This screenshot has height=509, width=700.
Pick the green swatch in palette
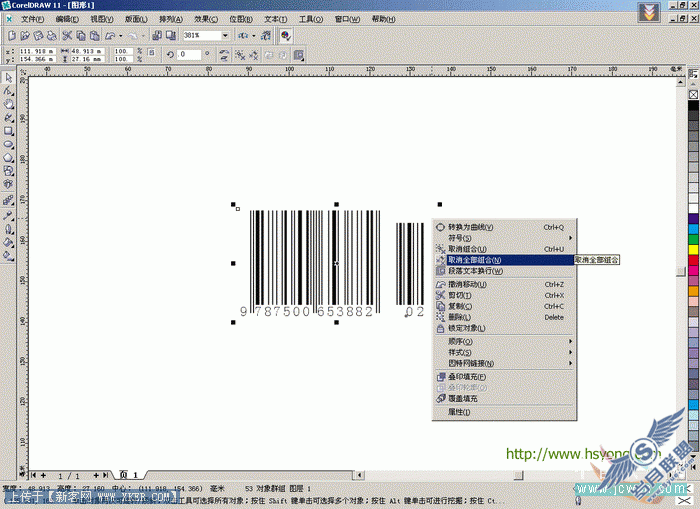pos(693,239)
